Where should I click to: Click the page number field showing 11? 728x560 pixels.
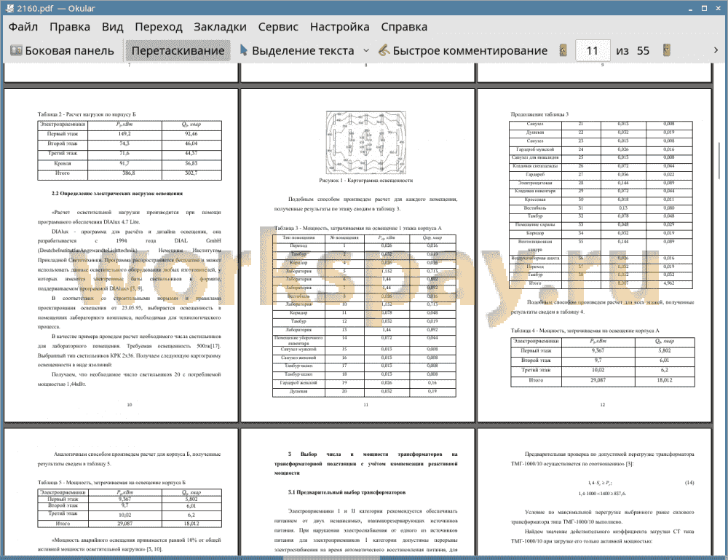pos(593,51)
